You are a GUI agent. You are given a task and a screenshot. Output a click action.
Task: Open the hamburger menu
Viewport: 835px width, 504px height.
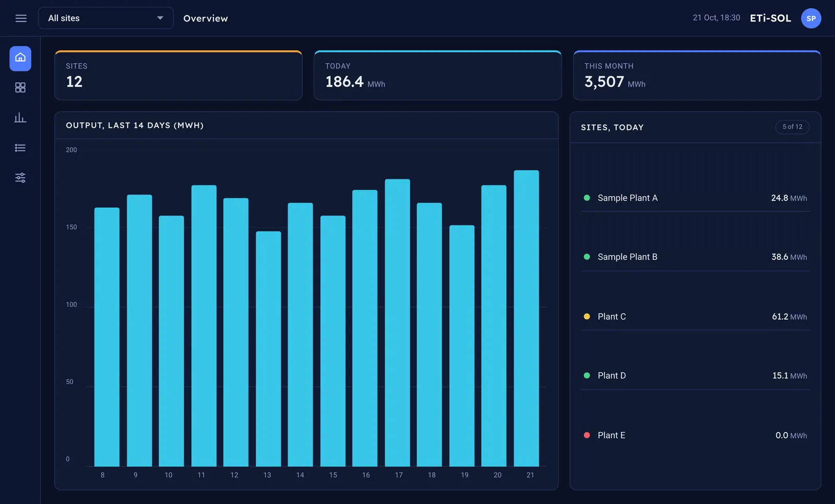click(x=21, y=18)
